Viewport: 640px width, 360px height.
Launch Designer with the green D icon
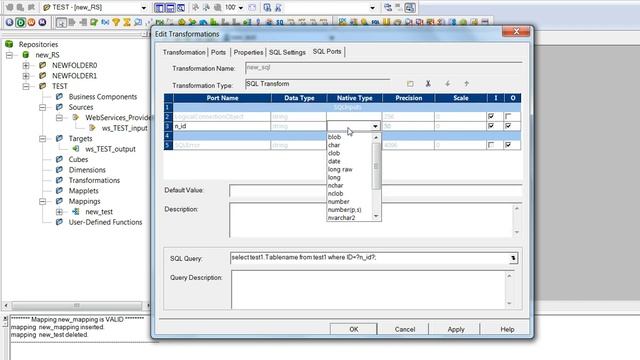20,22
